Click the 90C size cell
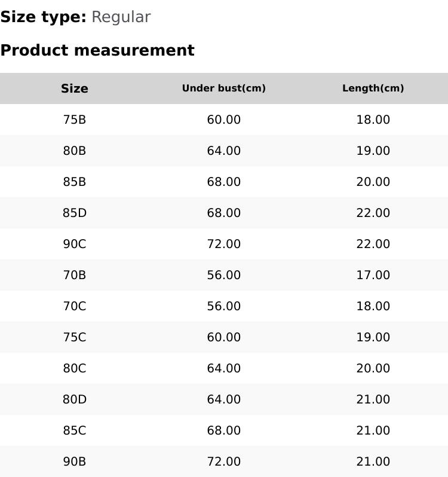The width and height of the screenshot is (448, 477). (75, 244)
